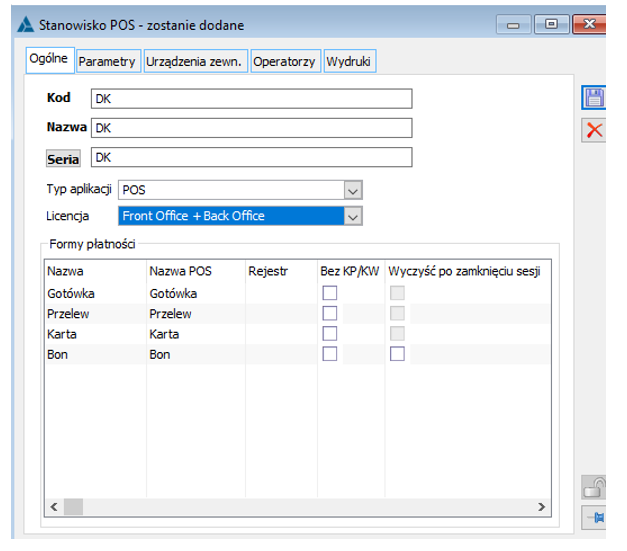627x551 pixels.
Task: Click into the Seria input field
Action: pos(252,157)
